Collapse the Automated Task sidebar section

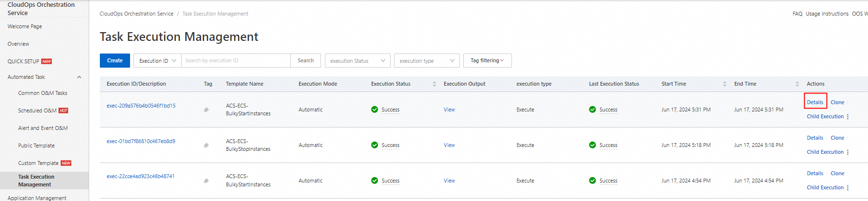79,77
